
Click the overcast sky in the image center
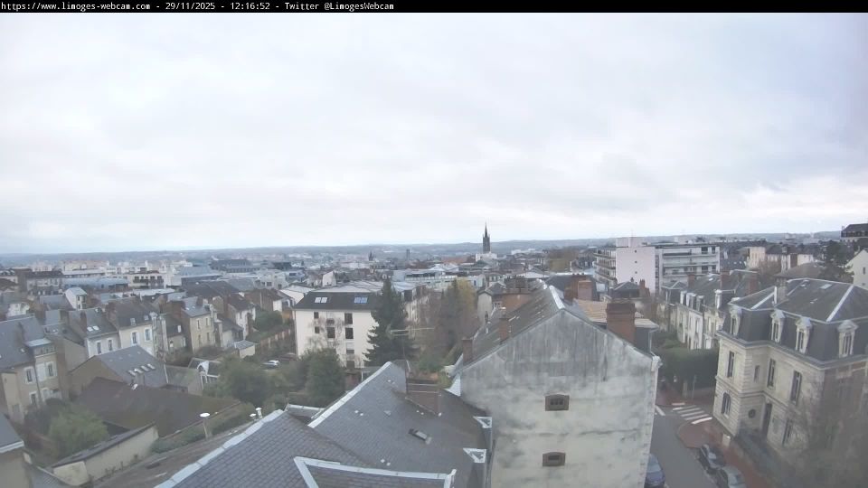point(434,127)
